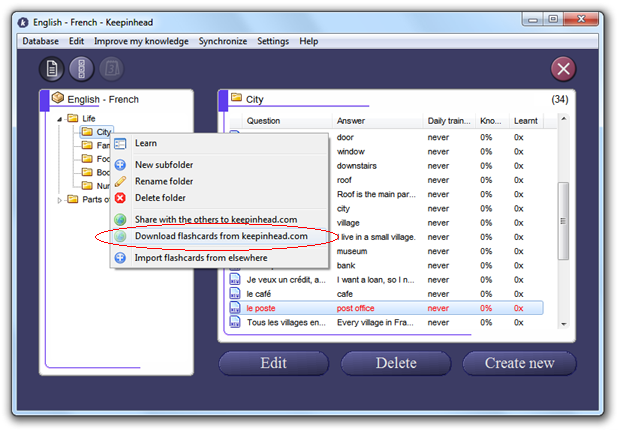Click the Delete folder red X icon

(x=120, y=198)
